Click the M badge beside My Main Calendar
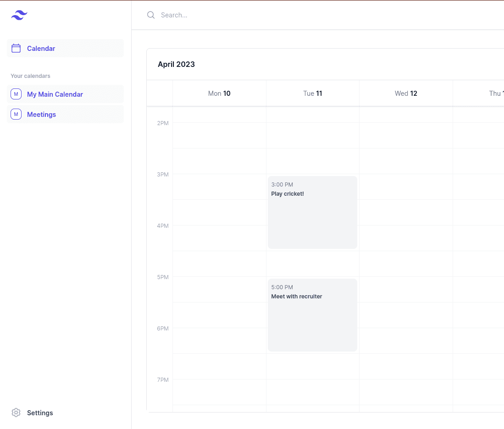This screenshot has width=504, height=429. click(16, 94)
